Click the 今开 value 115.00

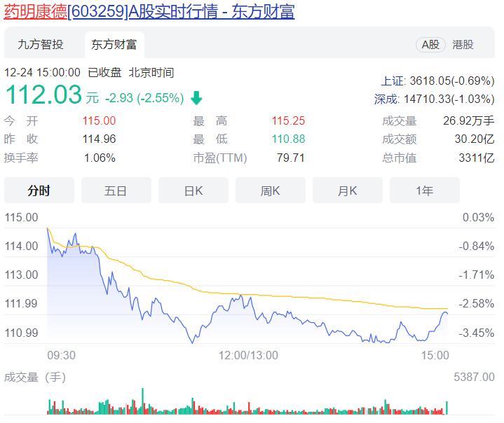click(x=99, y=120)
